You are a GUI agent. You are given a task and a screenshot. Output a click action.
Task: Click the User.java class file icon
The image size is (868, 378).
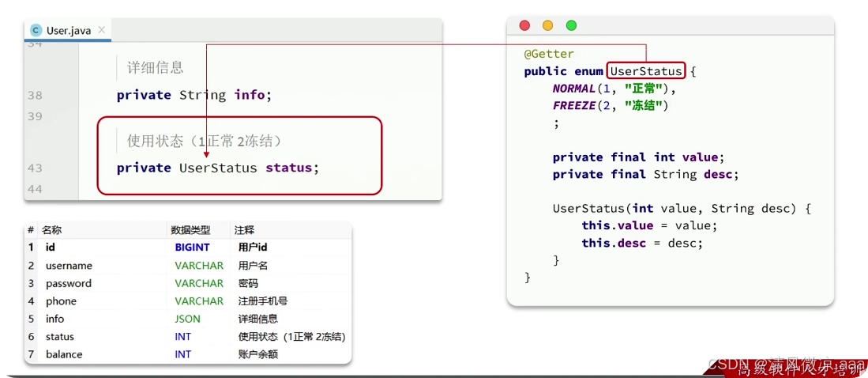pos(36,31)
